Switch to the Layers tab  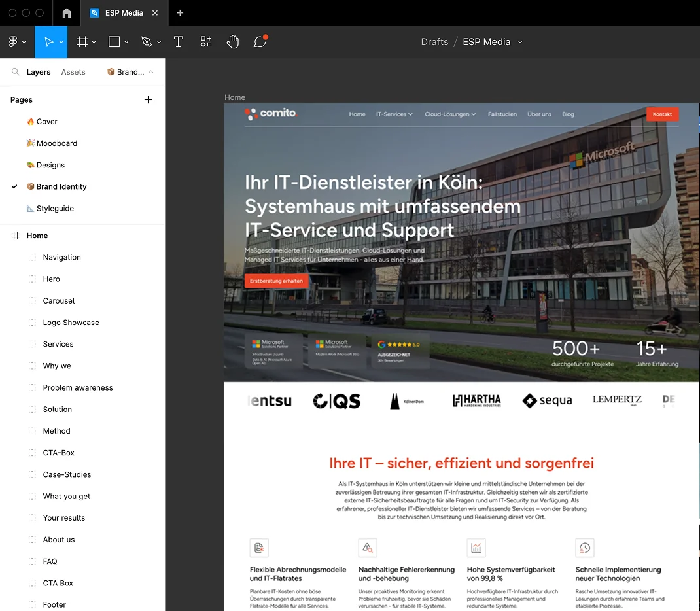39,72
